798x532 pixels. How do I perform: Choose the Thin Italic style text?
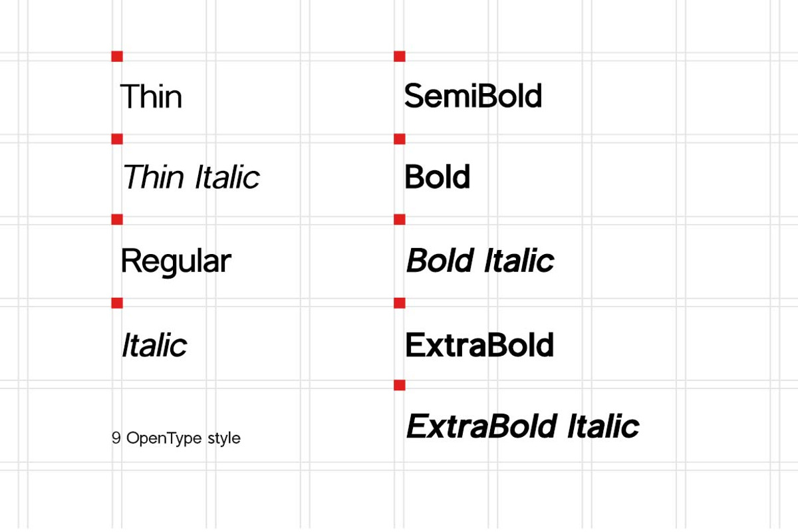pyautogui.click(x=191, y=178)
